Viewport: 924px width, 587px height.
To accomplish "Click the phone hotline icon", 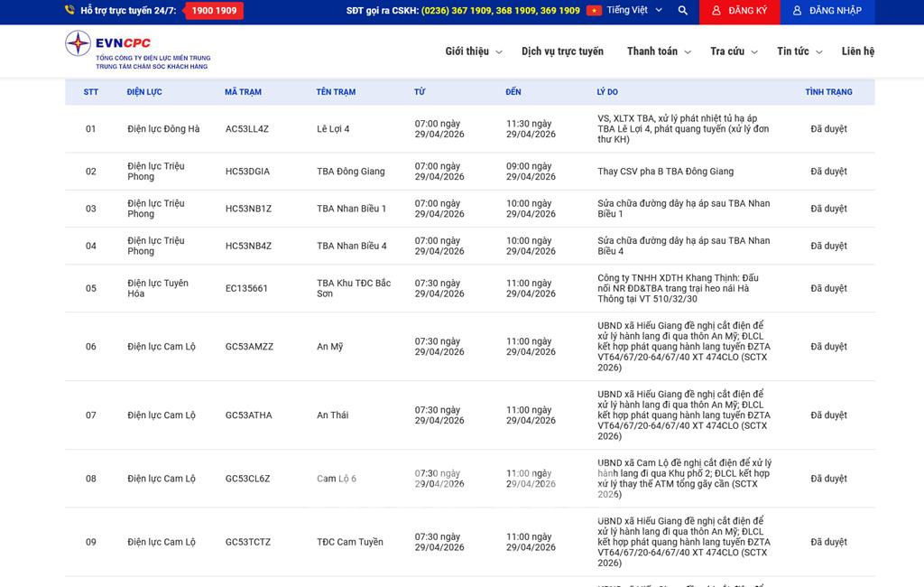I will click(x=69, y=11).
